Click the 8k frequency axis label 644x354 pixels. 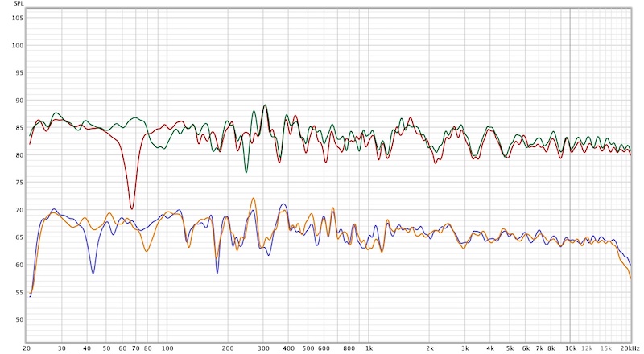[x=551, y=348]
